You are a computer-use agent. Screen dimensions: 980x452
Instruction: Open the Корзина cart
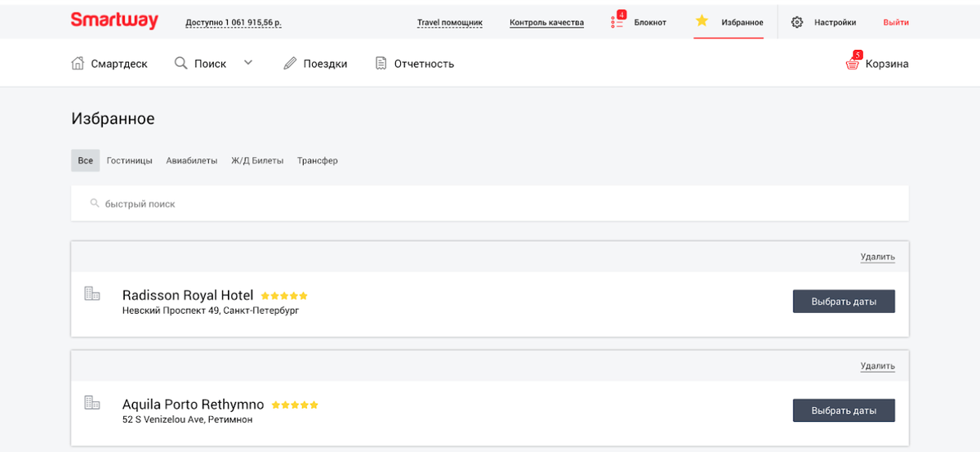887,64
